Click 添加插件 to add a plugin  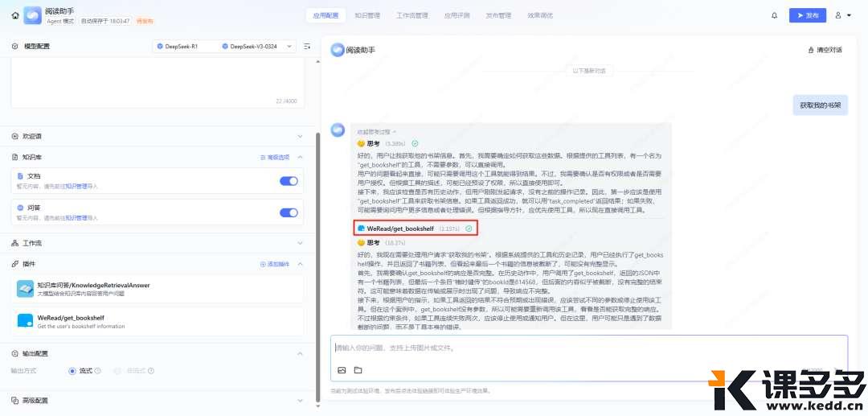(275, 264)
